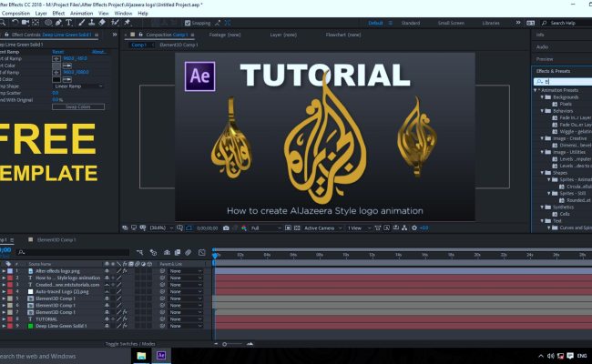This screenshot has height=364, width=592.
Task: Click the show channel color icon
Action: pos(244,228)
